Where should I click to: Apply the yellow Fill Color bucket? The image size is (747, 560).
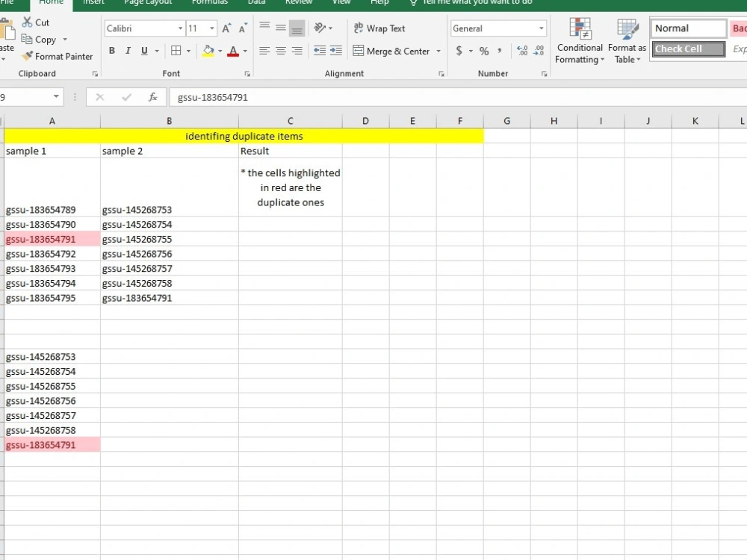point(208,51)
